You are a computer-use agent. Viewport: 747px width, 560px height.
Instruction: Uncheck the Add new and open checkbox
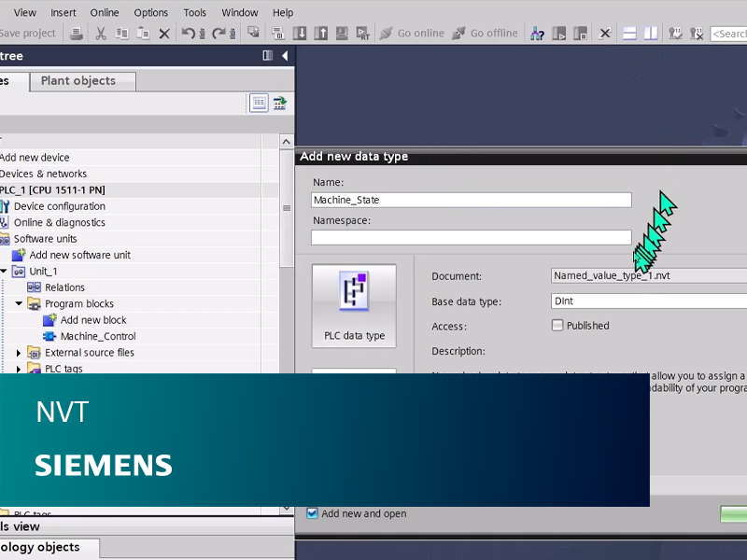(x=312, y=513)
